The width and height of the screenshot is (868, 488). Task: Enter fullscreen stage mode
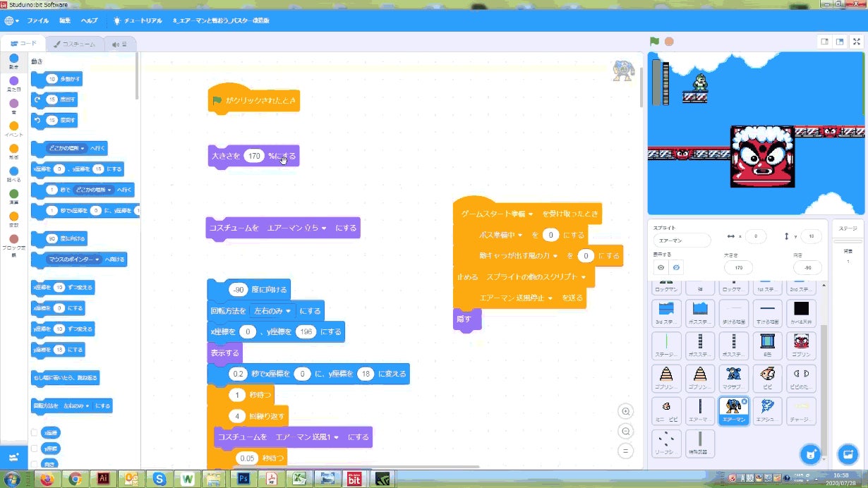tap(855, 42)
